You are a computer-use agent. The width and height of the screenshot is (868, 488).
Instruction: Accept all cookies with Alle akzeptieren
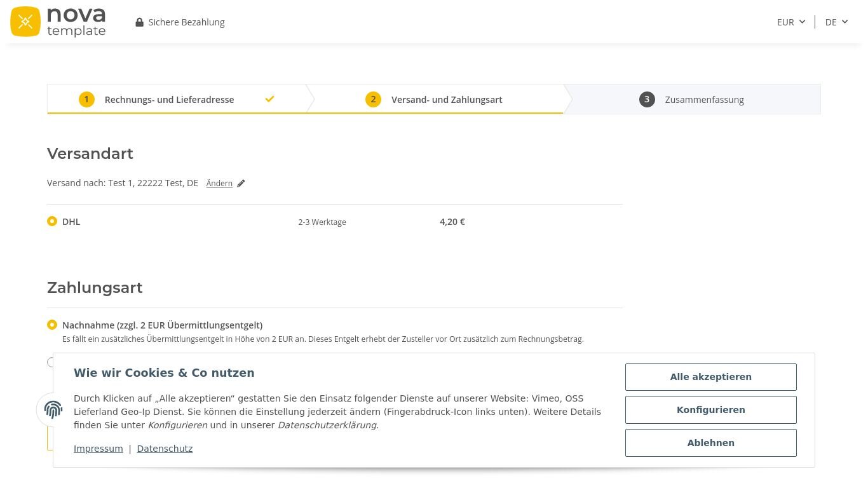[710, 377]
